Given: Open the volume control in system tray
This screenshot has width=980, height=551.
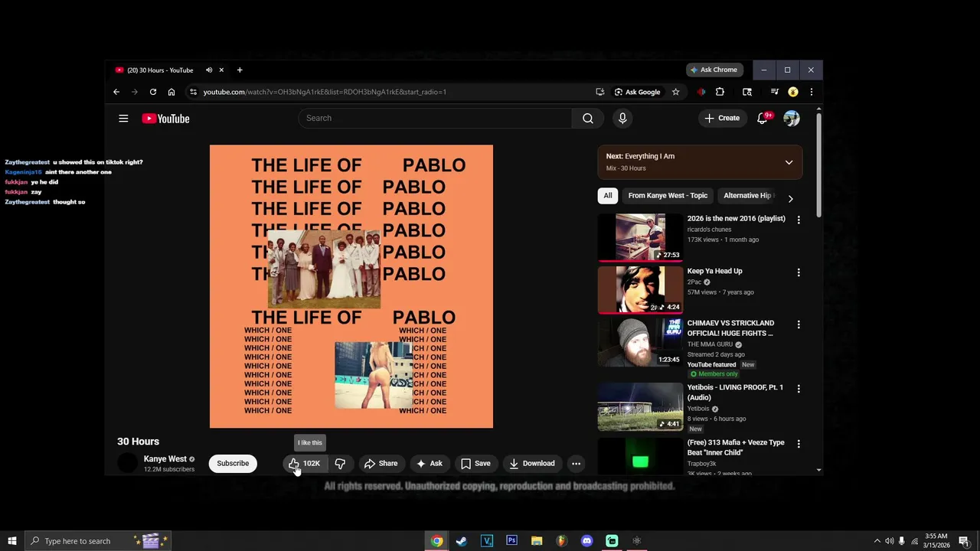Looking at the screenshot, I should [890, 541].
